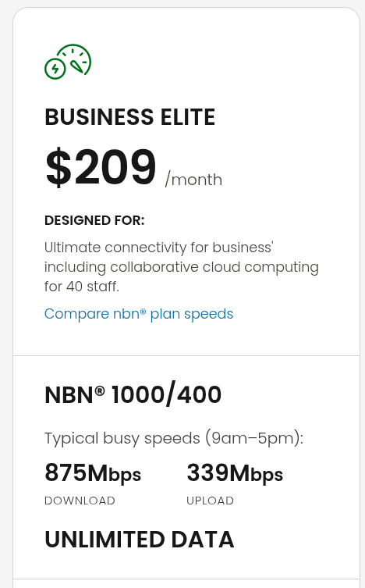Click the $209 price figure
The image size is (365, 588).
pyautogui.click(x=101, y=167)
